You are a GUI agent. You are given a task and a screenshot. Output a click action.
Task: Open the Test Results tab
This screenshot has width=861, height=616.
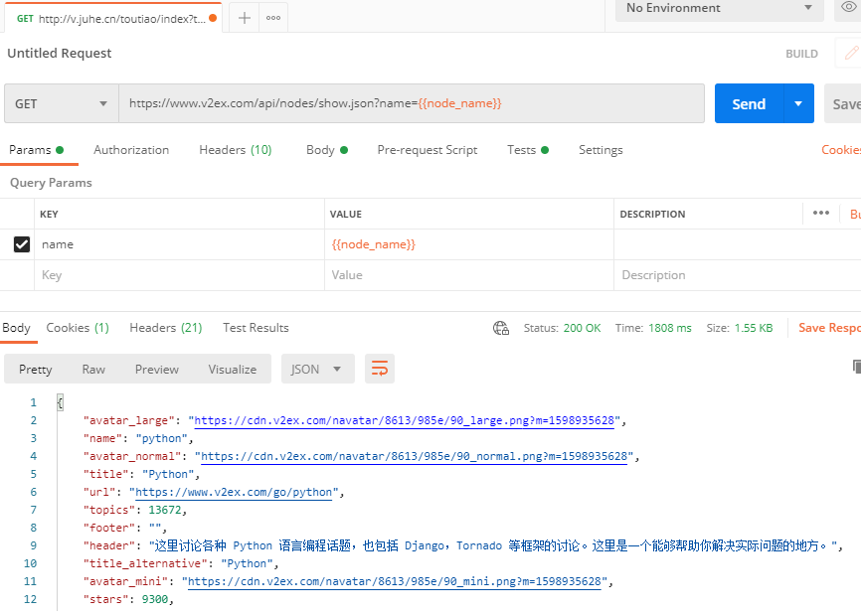256,328
